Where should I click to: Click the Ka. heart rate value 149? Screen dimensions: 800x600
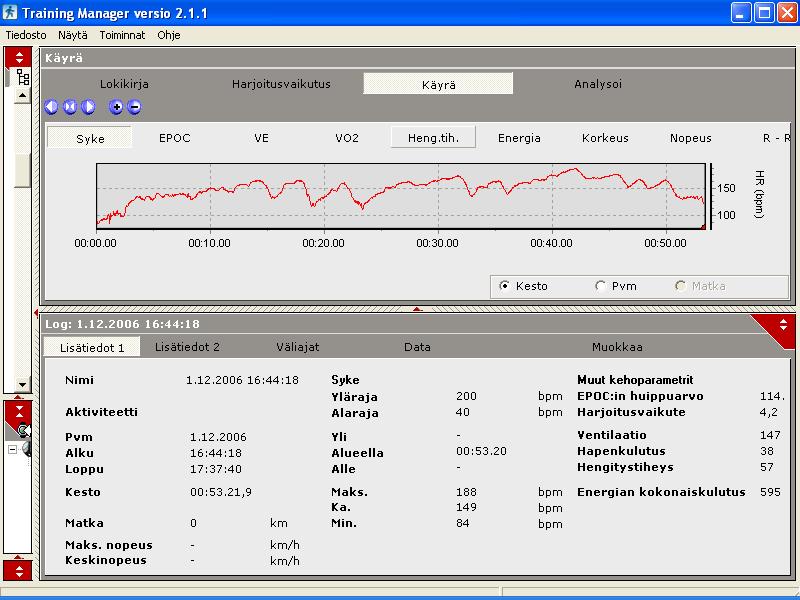tap(466, 507)
